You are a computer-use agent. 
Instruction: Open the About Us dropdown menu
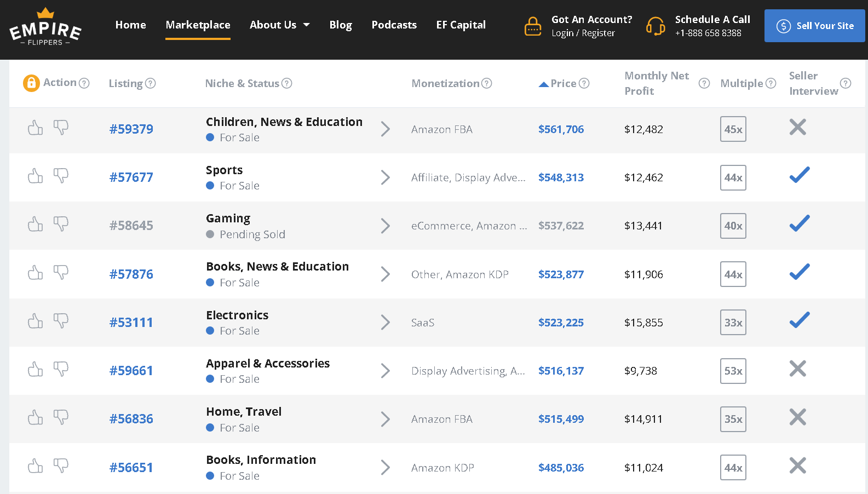coord(279,25)
